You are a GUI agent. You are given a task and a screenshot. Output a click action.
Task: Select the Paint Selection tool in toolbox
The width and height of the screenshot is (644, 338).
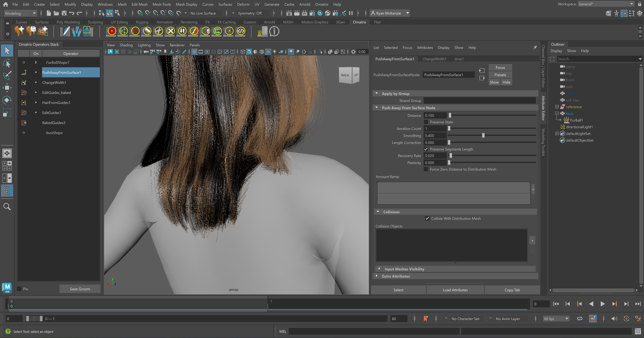pos(7,75)
